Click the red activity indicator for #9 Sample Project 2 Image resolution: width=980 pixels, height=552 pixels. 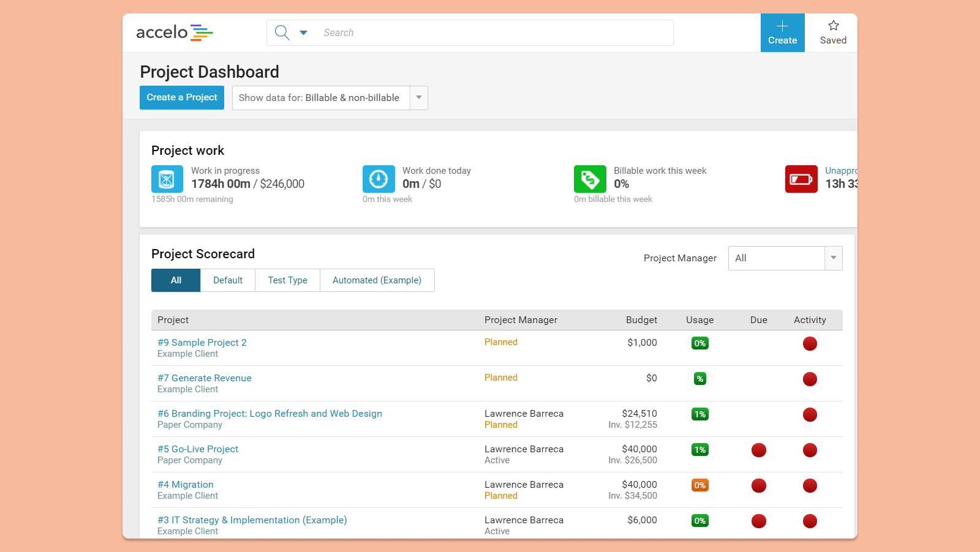coord(810,343)
